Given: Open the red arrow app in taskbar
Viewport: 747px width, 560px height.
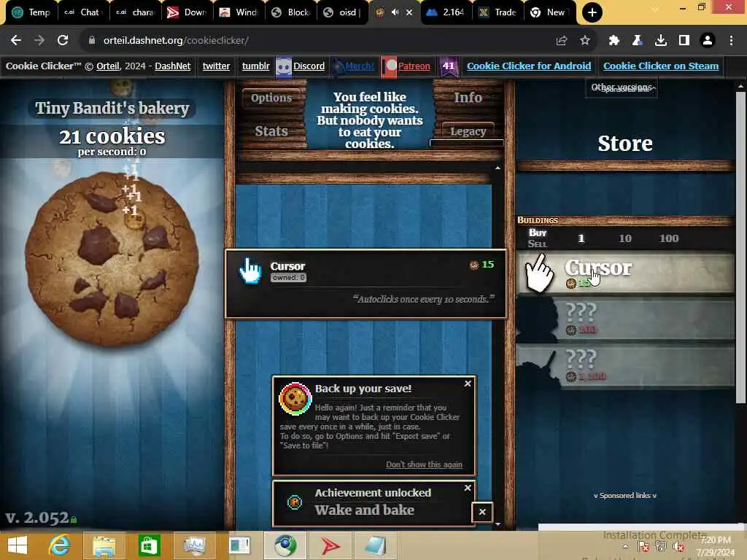Looking at the screenshot, I should click(330, 545).
